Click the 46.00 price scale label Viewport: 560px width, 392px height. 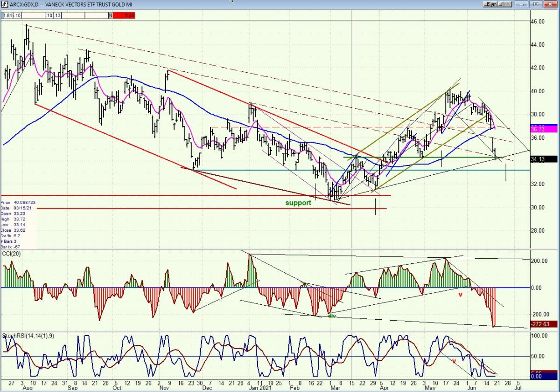(538, 21)
